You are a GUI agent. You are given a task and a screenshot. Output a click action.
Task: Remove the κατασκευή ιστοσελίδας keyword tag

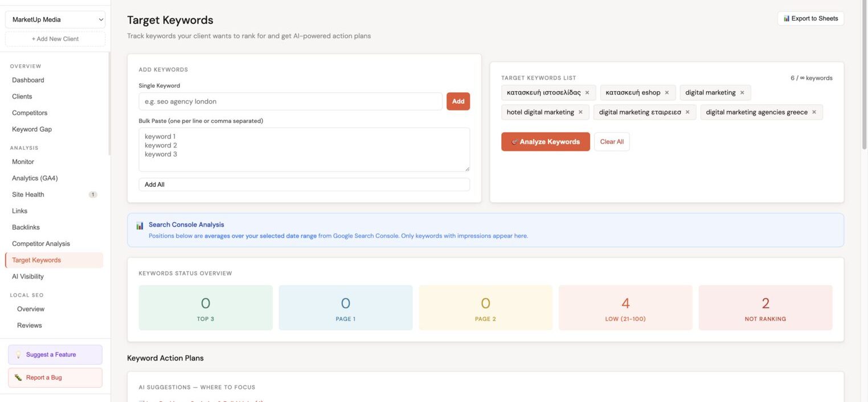pos(587,93)
